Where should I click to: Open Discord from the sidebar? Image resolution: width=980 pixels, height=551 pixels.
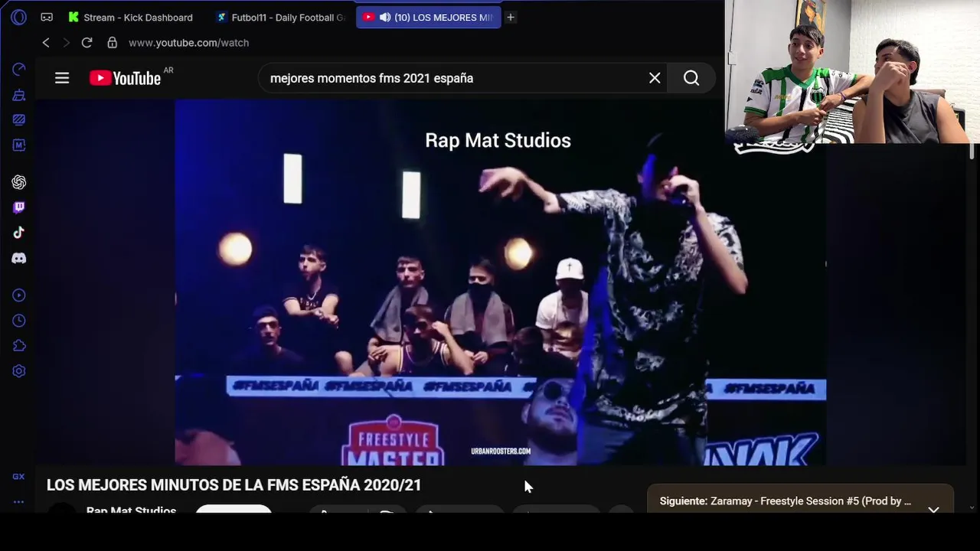(19, 259)
